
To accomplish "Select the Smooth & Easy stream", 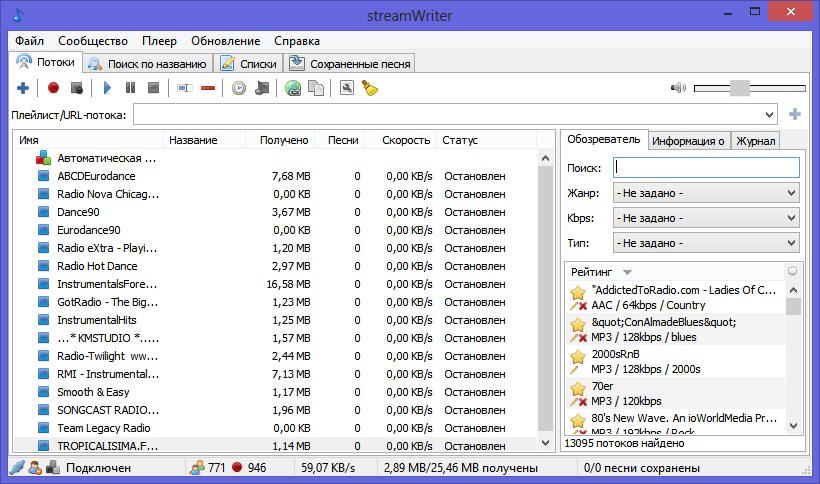I will 275,392.
